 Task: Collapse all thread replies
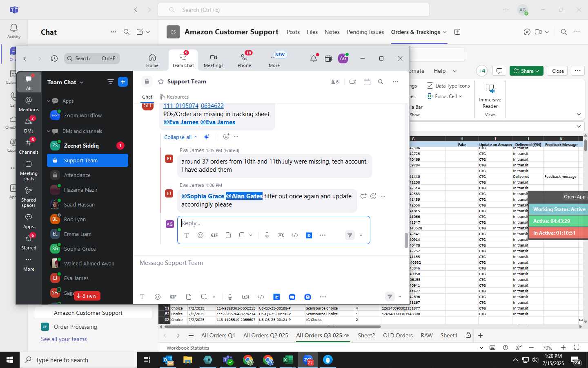click(180, 137)
